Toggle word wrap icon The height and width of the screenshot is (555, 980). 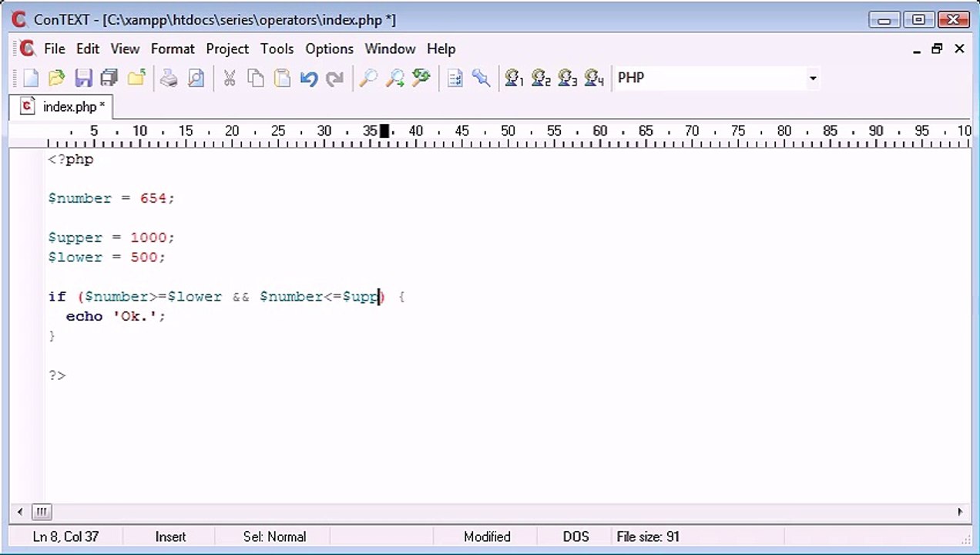coord(455,78)
